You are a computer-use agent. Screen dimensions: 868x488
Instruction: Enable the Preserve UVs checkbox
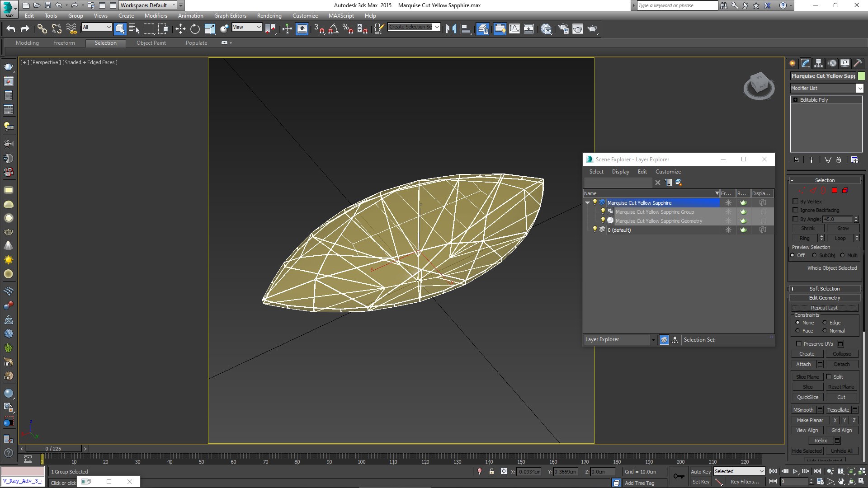tap(799, 344)
